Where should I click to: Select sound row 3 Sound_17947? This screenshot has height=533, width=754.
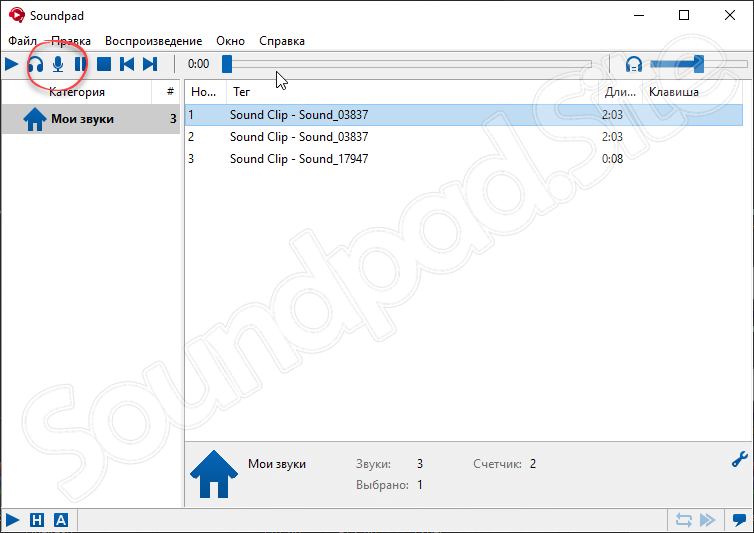point(464,159)
